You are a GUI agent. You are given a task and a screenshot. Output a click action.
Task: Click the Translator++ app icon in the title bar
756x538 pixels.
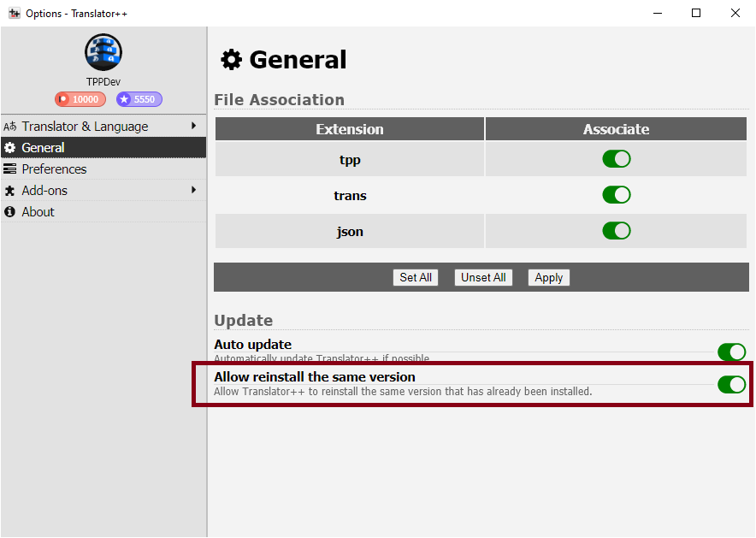[14, 14]
